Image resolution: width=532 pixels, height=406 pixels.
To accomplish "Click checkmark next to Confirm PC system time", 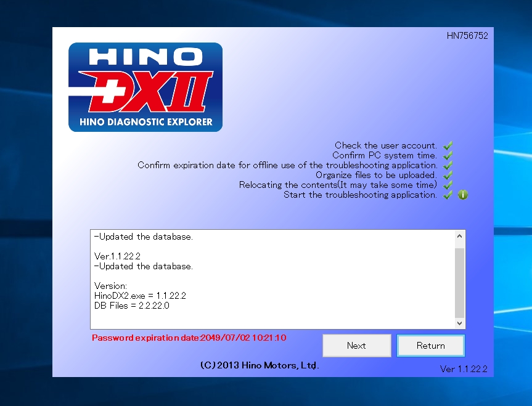I will click(x=448, y=155).
